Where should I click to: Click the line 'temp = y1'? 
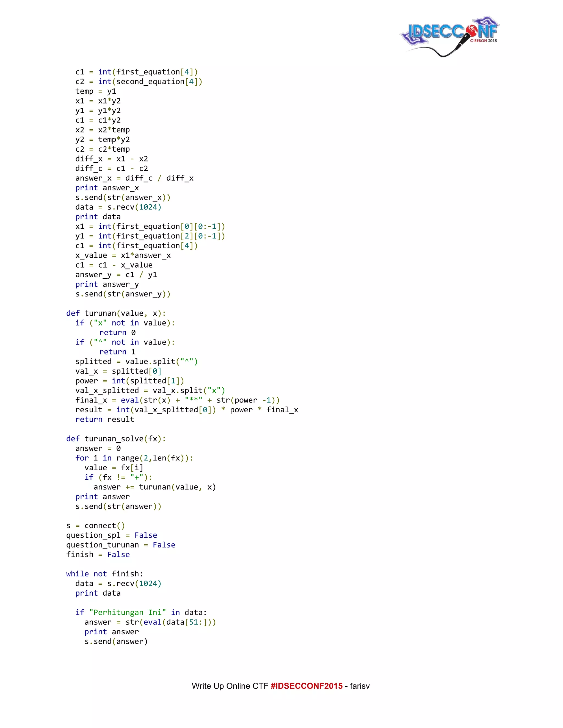[96, 91]
